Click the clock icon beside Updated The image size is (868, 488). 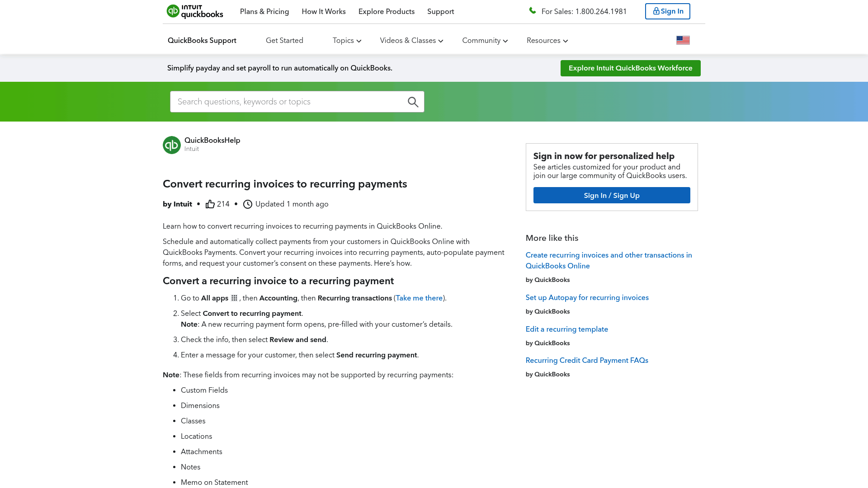[248, 204]
